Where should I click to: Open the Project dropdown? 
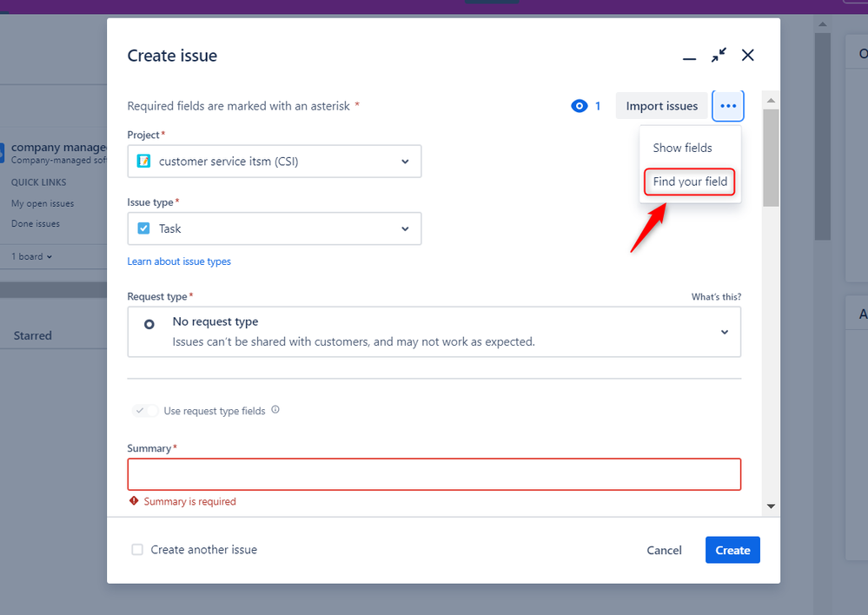(x=275, y=161)
